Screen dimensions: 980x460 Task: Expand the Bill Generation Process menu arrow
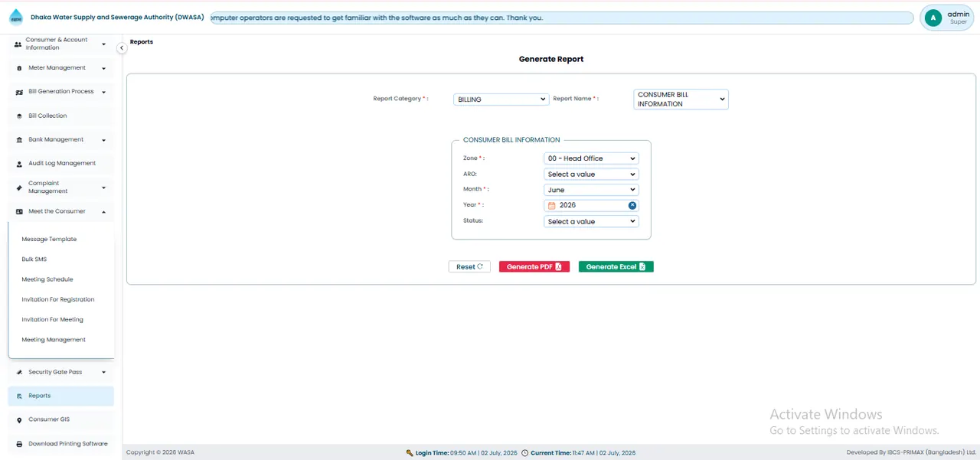click(103, 92)
